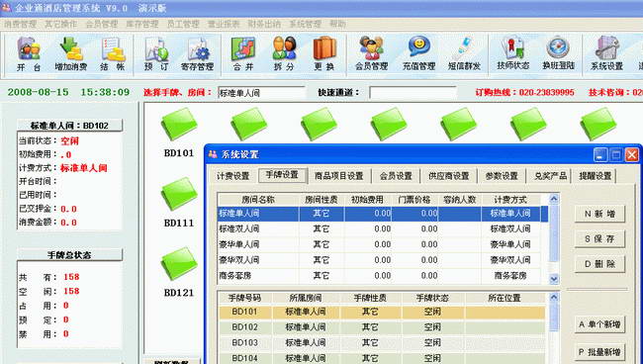Open the 会员管理 toolbar icon
The height and width of the screenshot is (364, 643).
point(372,54)
